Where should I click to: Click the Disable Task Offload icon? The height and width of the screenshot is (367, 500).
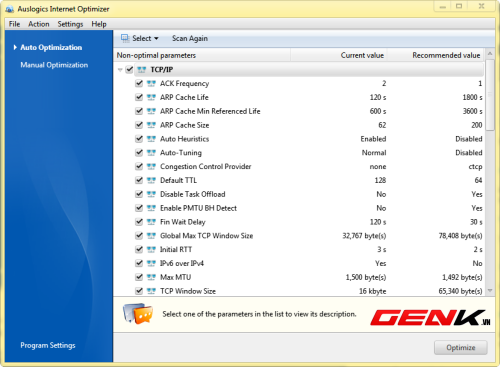[151, 194]
